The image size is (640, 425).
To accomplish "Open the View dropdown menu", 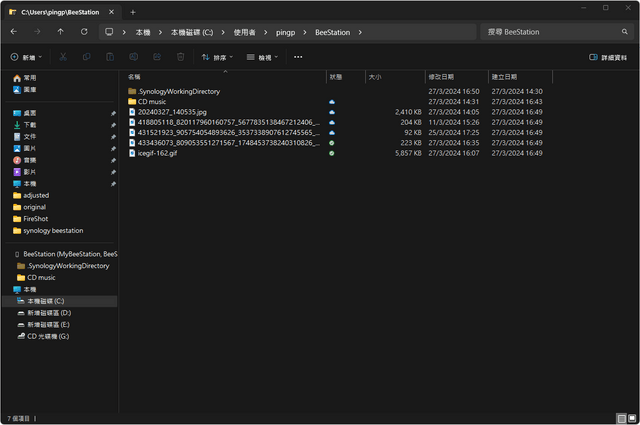I will 262,57.
